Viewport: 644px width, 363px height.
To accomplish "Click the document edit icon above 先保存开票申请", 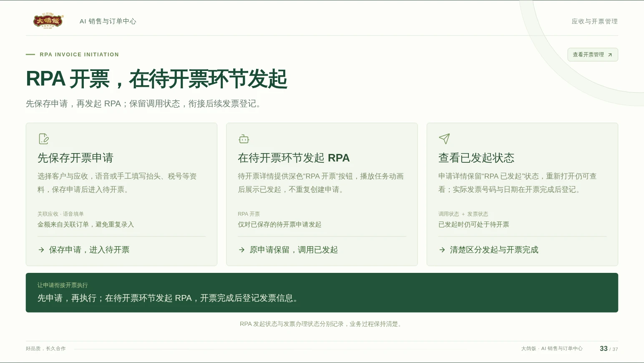I will (44, 139).
